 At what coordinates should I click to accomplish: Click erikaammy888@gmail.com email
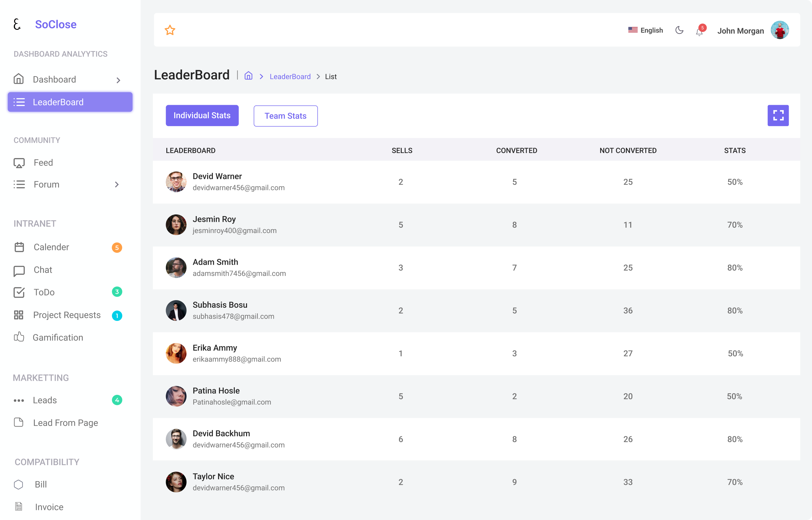pos(237,359)
